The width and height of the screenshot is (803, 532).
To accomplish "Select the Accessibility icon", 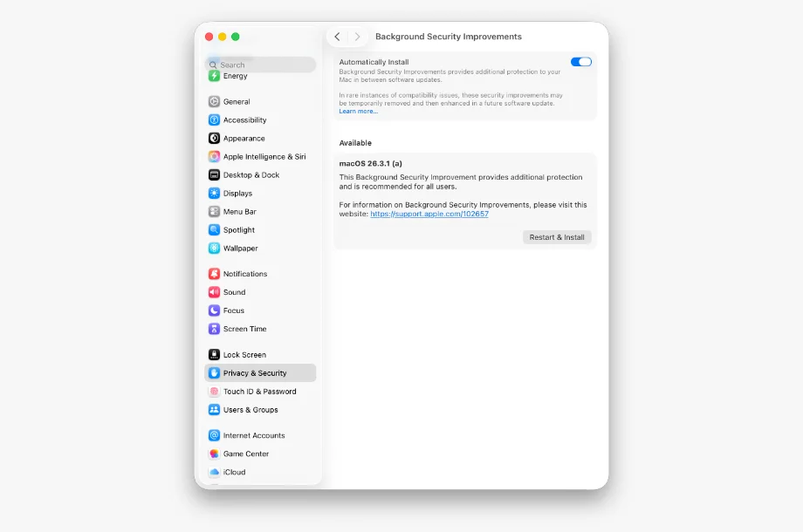I will coord(214,120).
